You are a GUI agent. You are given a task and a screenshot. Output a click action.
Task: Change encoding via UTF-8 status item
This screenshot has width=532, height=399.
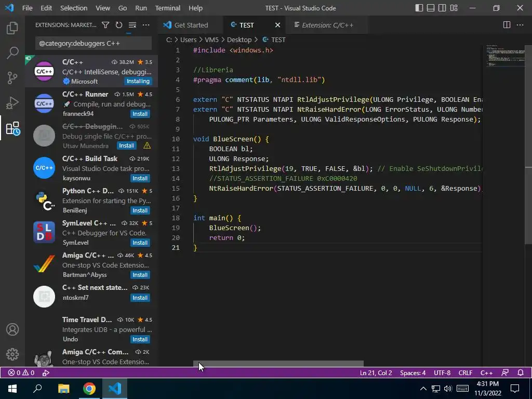tap(442, 373)
